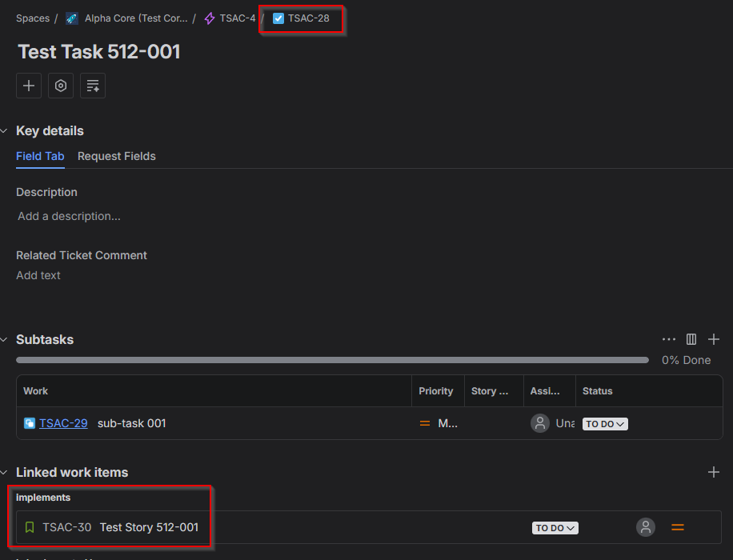Go to Spaces breadcrumb
Screen dimensions: 733x560
(33, 18)
